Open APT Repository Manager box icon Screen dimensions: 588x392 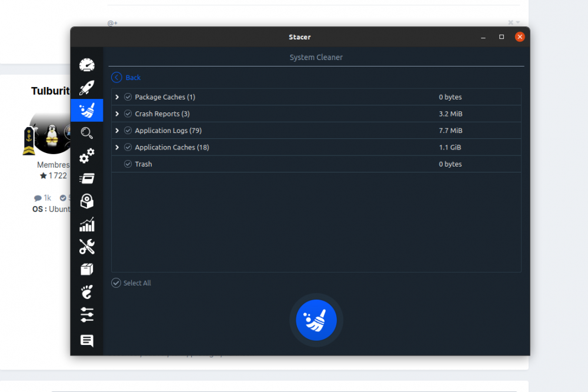86,269
